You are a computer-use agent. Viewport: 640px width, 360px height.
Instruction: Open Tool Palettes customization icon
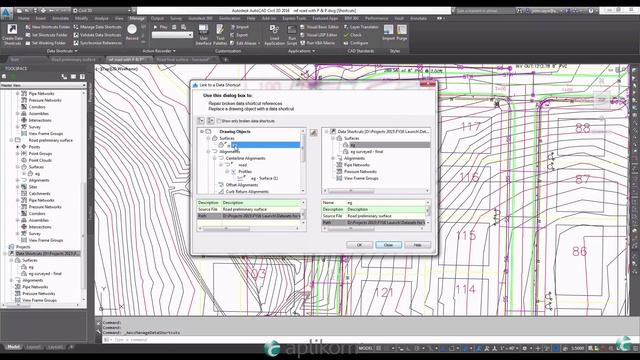click(x=220, y=34)
